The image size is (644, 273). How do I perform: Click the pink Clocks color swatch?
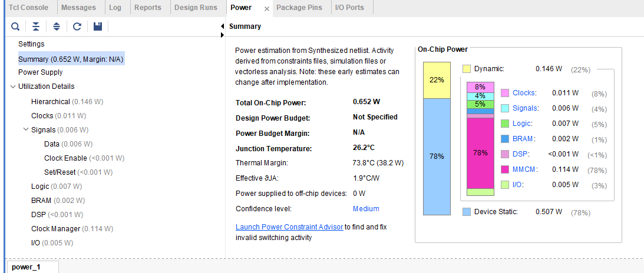pos(505,93)
